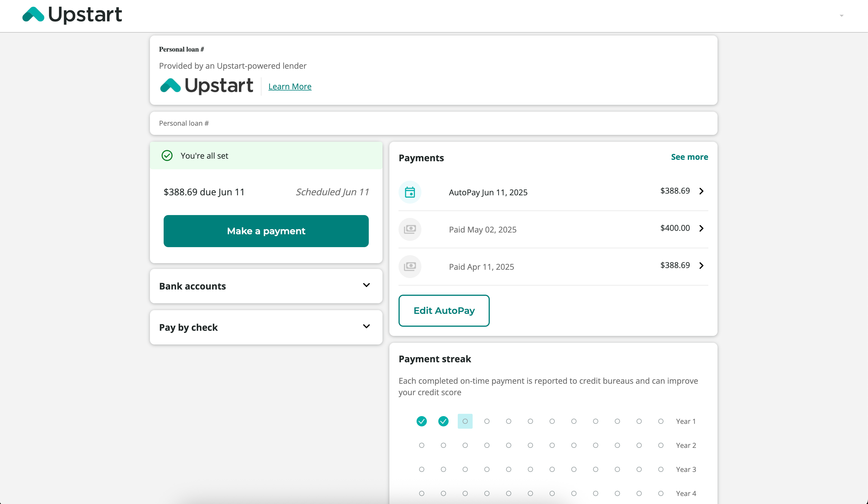Open the Apr 11 payment details arrow
The width and height of the screenshot is (868, 504).
tap(701, 265)
